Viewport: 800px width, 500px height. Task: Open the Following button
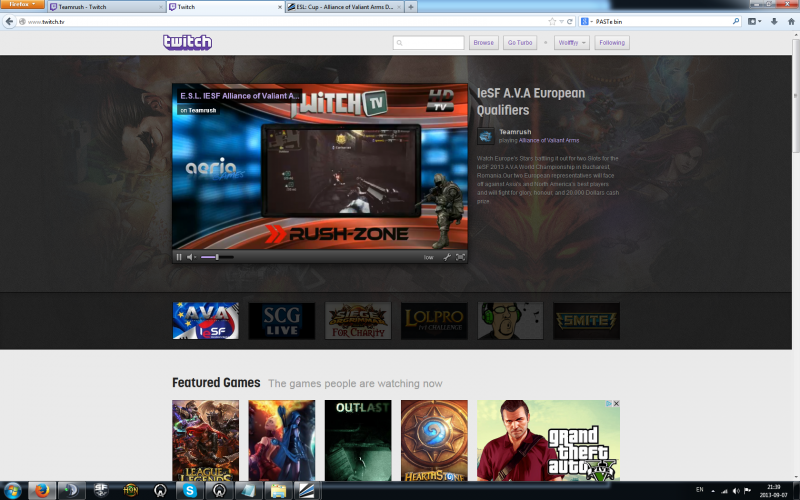pos(612,43)
